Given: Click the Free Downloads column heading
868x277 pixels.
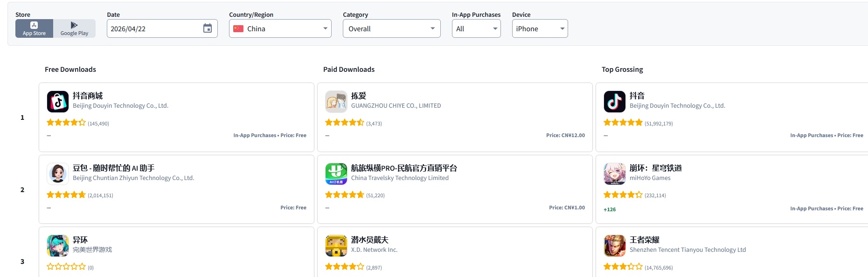Looking at the screenshot, I should click(70, 69).
